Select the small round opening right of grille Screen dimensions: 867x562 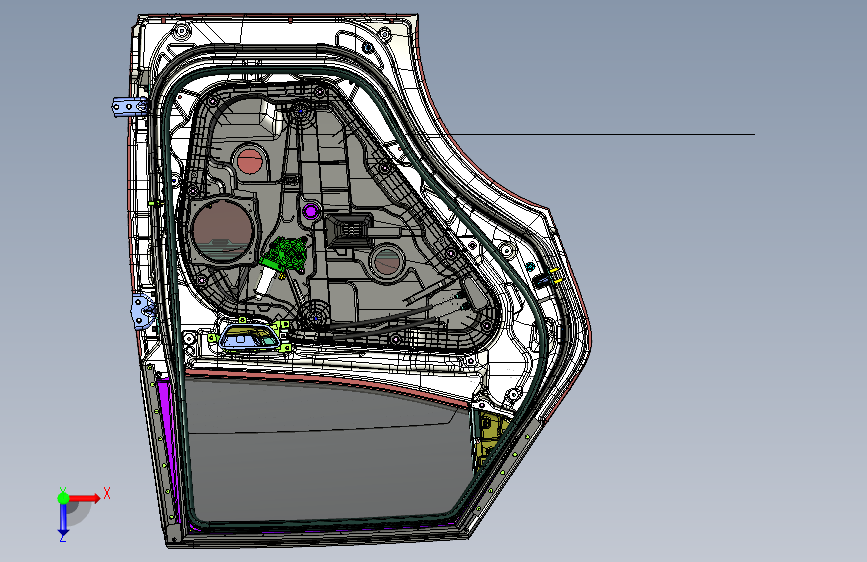click(x=387, y=262)
